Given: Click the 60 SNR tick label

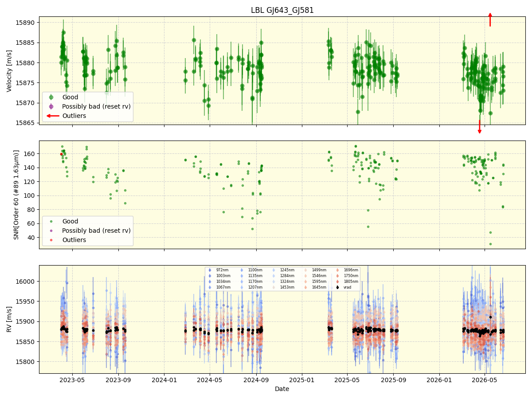Looking at the screenshot, I should click(x=31, y=223).
